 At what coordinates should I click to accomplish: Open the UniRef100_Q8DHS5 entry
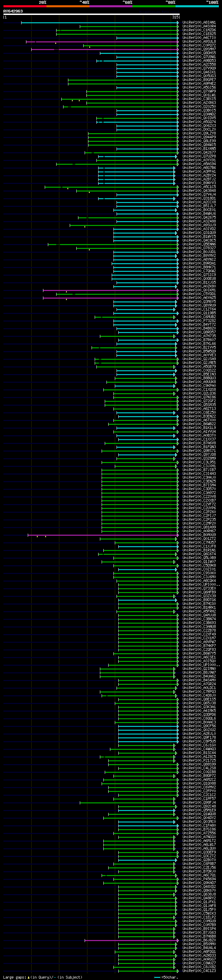tap(199, 53)
